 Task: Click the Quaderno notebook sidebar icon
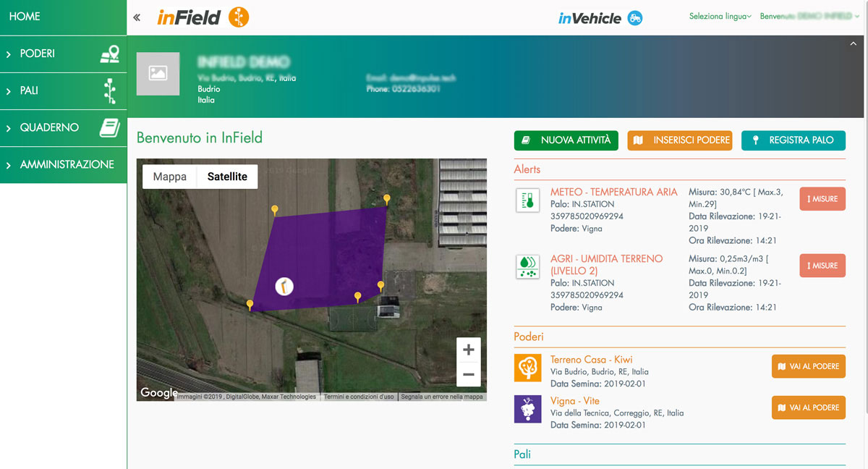[109, 128]
